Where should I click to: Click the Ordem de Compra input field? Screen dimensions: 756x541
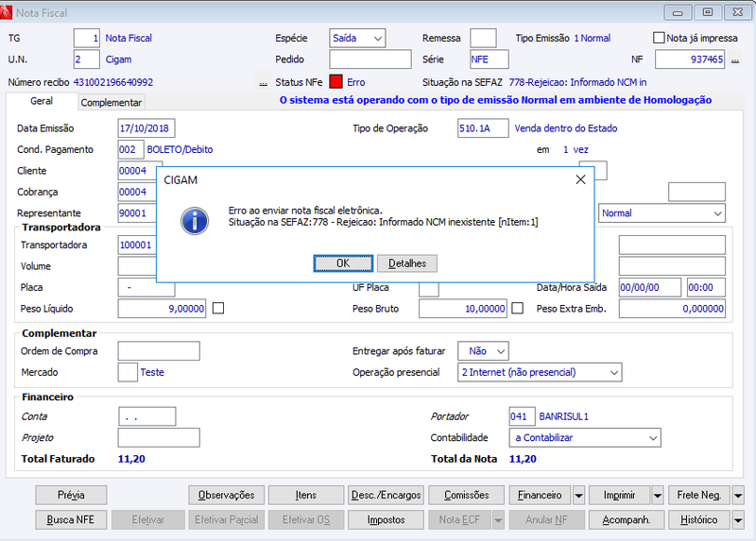coord(159,351)
